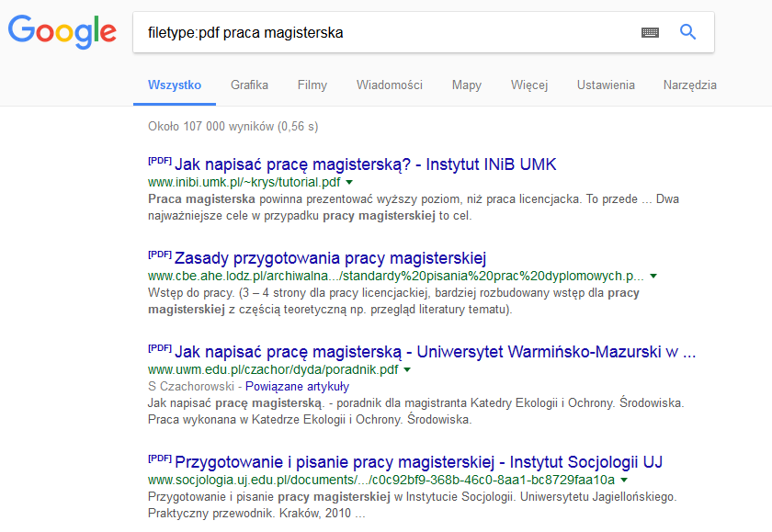The width and height of the screenshot is (772, 532).
Task: Open result 'Jak napisać pracę magisterską - Uniwersytet Warmińsko-Mazurski'
Action: tap(436, 352)
